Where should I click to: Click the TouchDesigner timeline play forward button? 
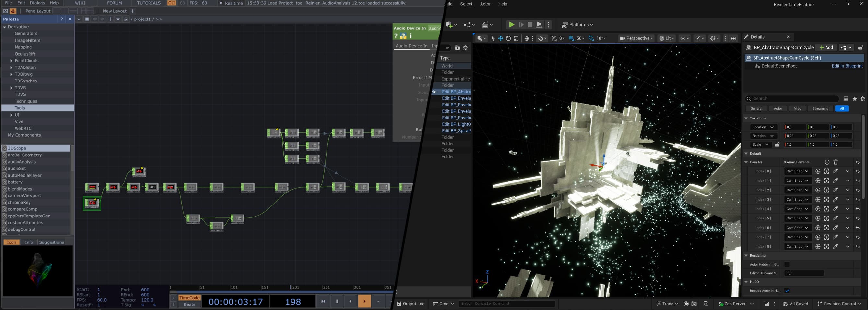[364, 301]
